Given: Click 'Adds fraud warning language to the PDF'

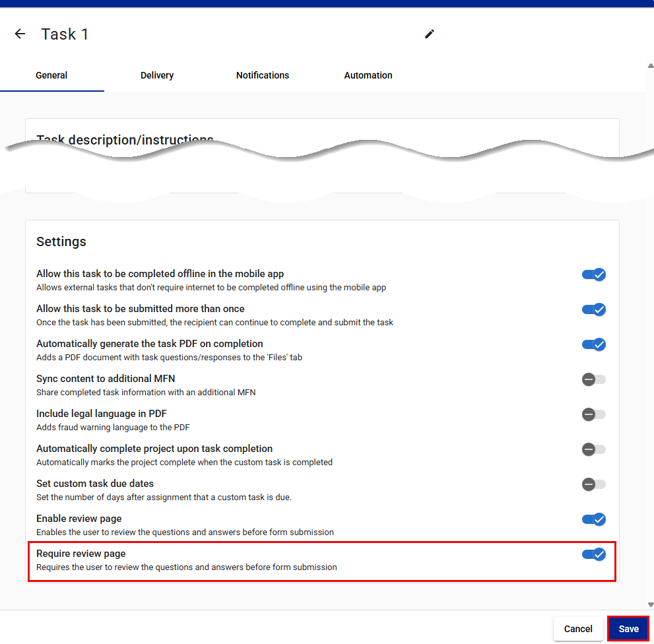Looking at the screenshot, I should tap(113, 427).
